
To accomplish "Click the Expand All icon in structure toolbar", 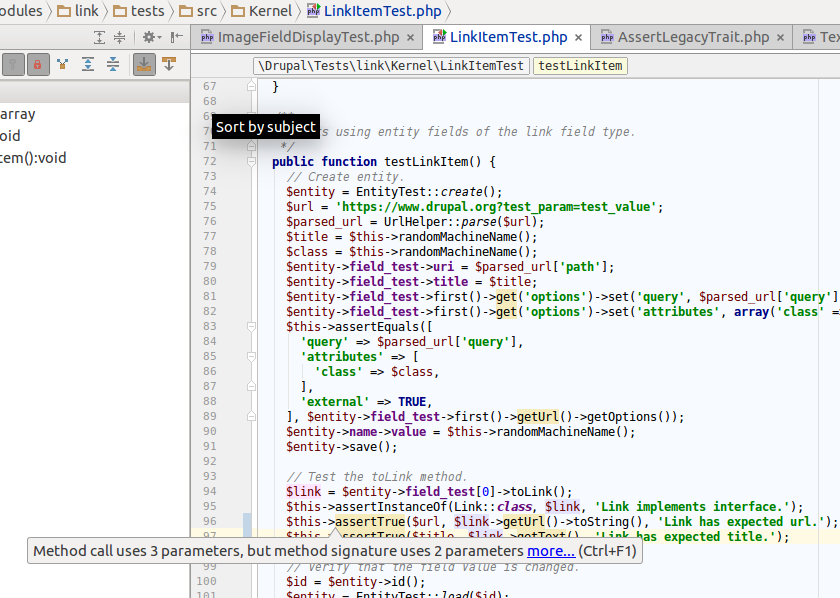I will [88, 64].
